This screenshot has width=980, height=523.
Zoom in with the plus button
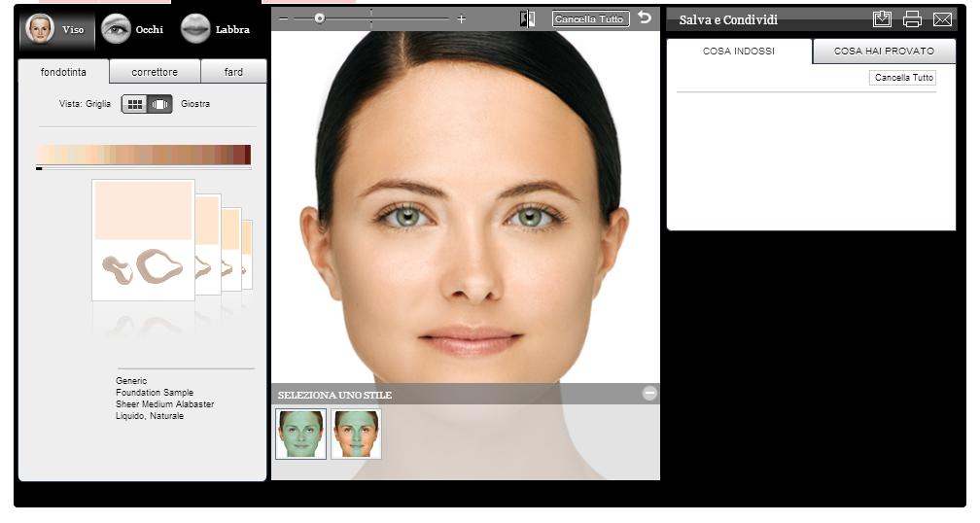[x=461, y=18]
